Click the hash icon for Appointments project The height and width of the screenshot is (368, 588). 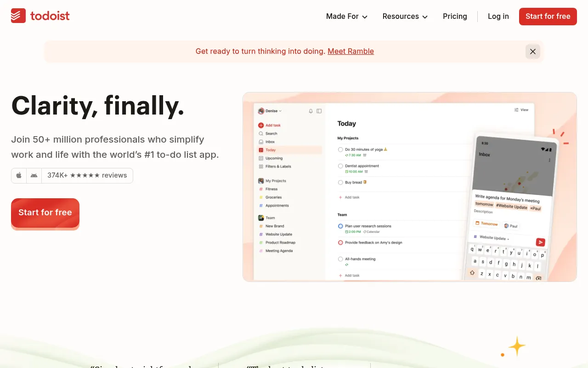(261, 206)
